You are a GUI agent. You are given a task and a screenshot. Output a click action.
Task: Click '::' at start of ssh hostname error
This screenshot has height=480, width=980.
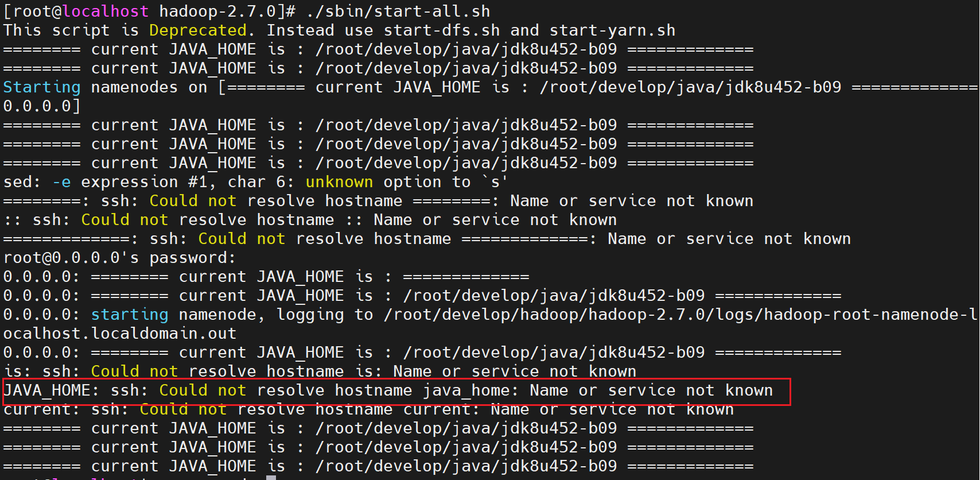pyautogui.click(x=13, y=220)
